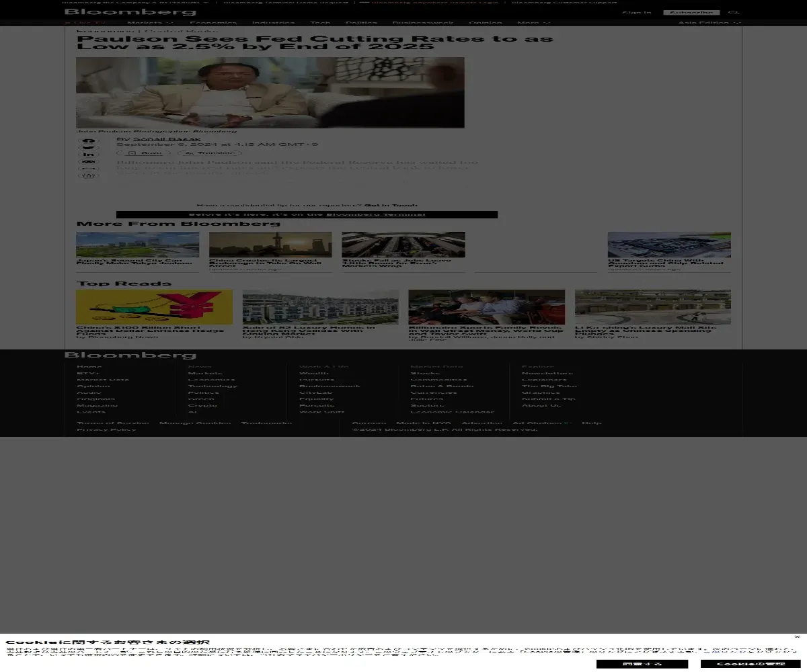807x672 pixels.
Task: Expand the 'Bloomberg the Company & Its Products' dropdown
Action: click(x=135, y=2)
